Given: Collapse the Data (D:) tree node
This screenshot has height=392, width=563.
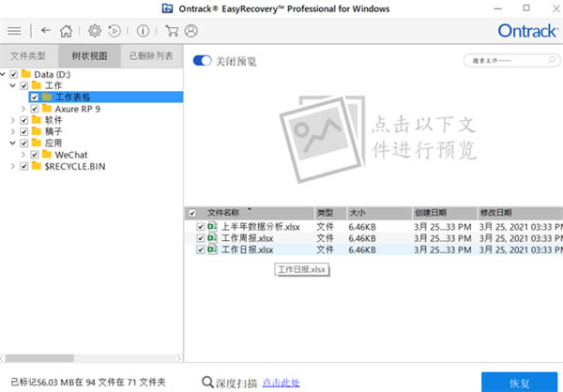Looking at the screenshot, I should [x=3, y=74].
